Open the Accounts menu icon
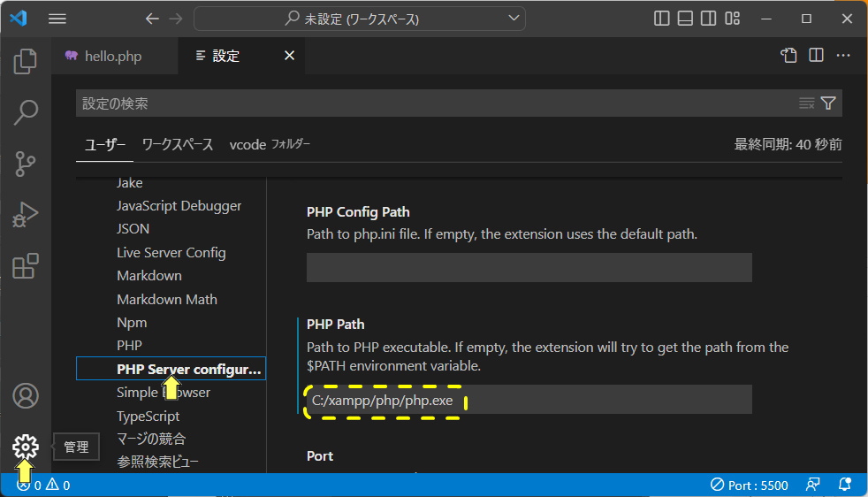The height and width of the screenshot is (497, 868). click(26, 395)
